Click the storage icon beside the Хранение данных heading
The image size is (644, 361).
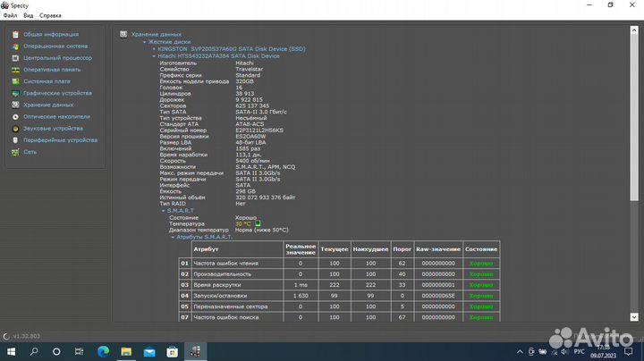click(x=123, y=35)
